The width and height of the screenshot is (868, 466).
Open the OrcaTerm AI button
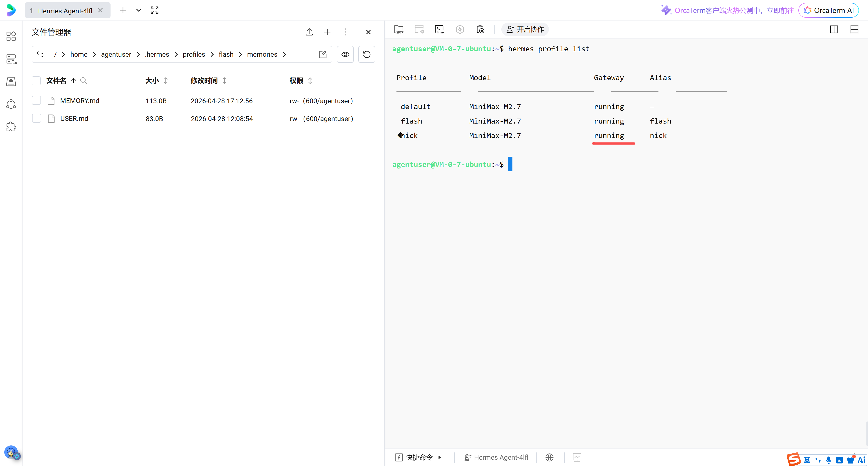(829, 10)
